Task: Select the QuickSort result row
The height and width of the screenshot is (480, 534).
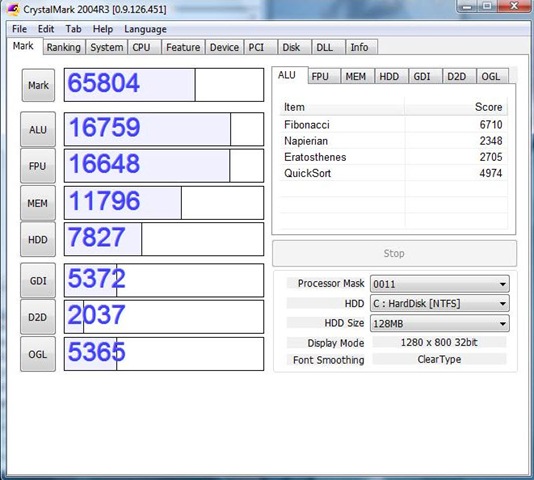Action: 393,173
